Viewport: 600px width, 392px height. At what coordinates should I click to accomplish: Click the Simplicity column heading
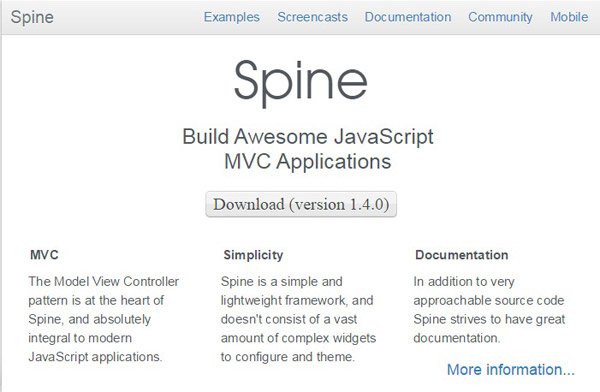pyautogui.click(x=253, y=255)
